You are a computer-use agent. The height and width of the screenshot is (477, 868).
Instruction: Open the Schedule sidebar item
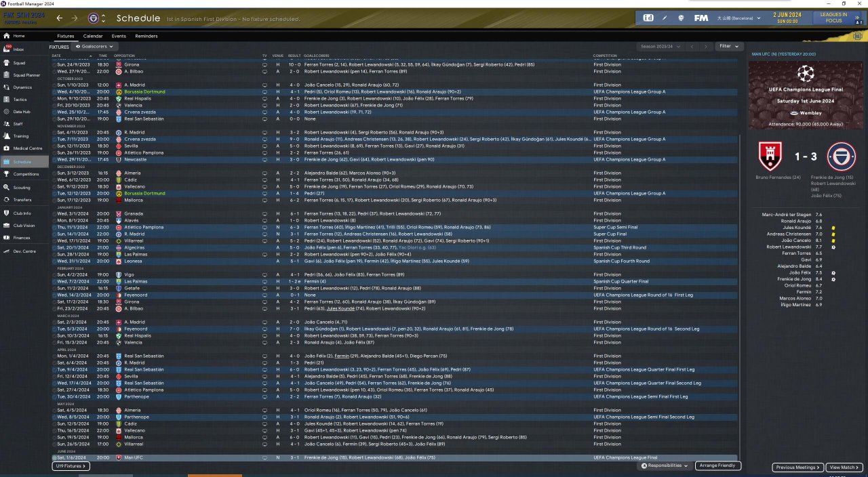pyautogui.click(x=24, y=162)
